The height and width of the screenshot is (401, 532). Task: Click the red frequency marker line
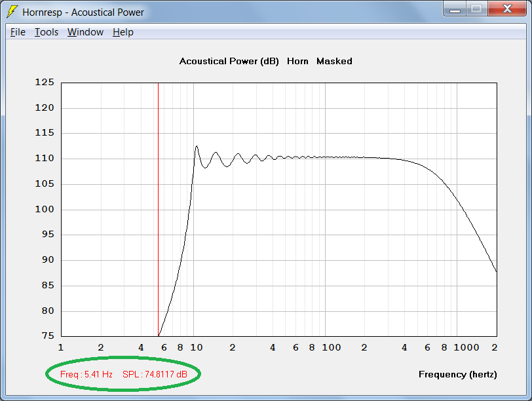[x=158, y=209]
